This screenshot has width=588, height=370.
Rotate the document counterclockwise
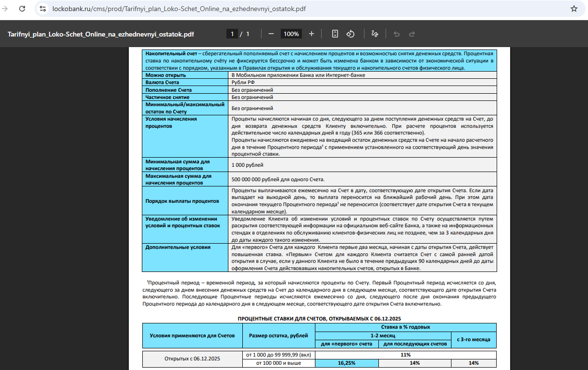click(350, 34)
